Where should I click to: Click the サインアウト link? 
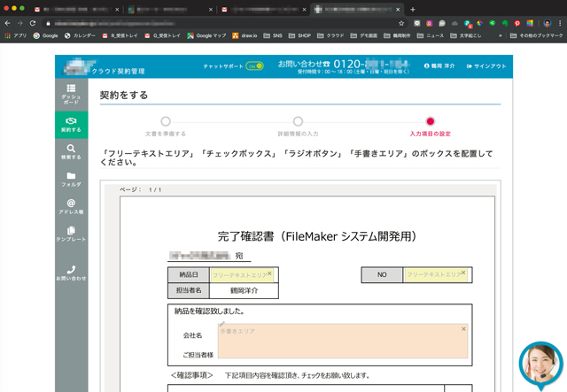[486, 66]
